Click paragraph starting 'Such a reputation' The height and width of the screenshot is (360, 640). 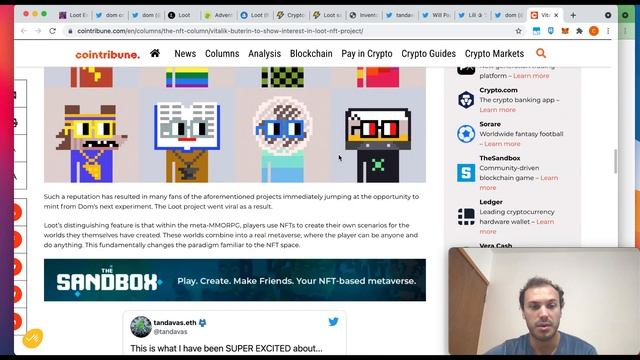231,202
